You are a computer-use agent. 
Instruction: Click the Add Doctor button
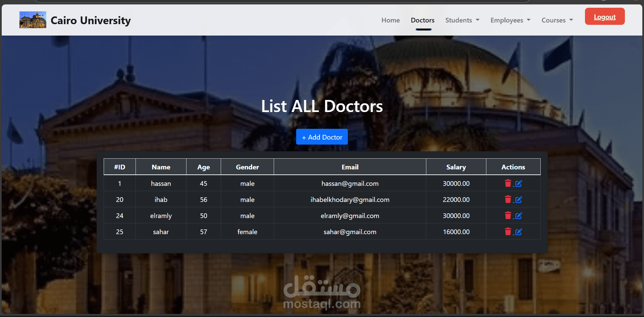click(322, 137)
